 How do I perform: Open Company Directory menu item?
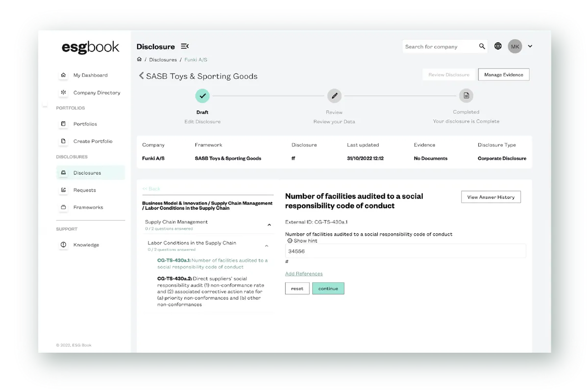point(97,92)
